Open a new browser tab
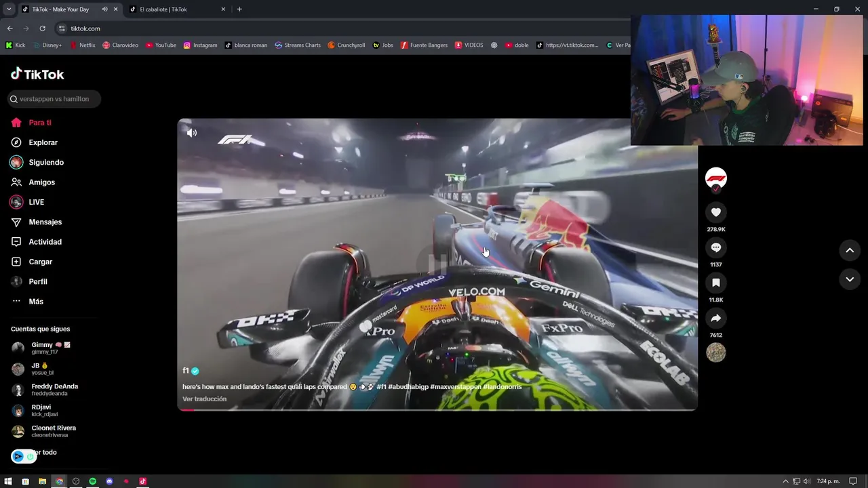Image resolution: width=868 pixels, height=488 pixels. click(239, 9)
